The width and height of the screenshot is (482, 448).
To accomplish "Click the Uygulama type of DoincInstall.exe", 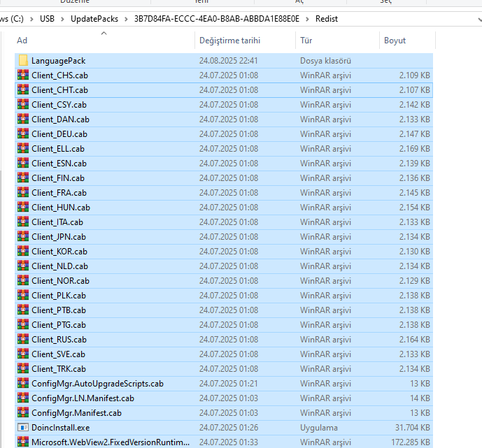I will [x=319, y=428].
